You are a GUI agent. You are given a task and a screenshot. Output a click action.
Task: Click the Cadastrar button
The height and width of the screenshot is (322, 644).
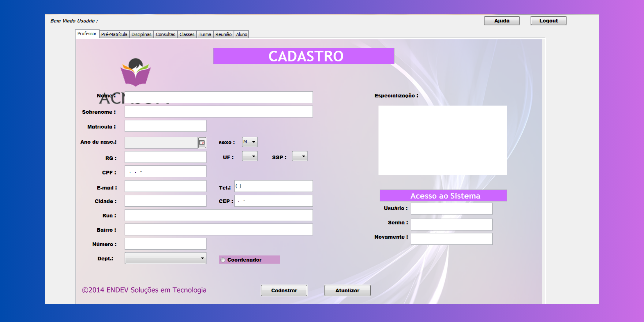tap(284, 291)
